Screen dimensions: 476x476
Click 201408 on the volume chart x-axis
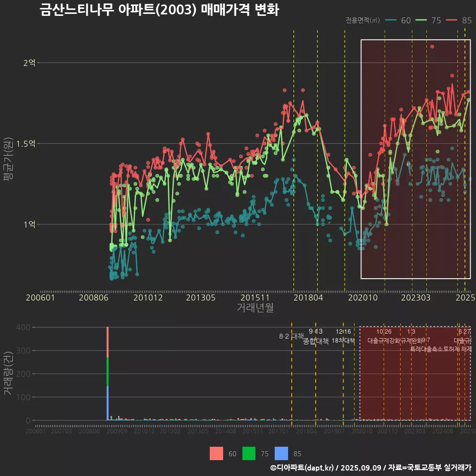pyautogui.click(x=226, y=431)
